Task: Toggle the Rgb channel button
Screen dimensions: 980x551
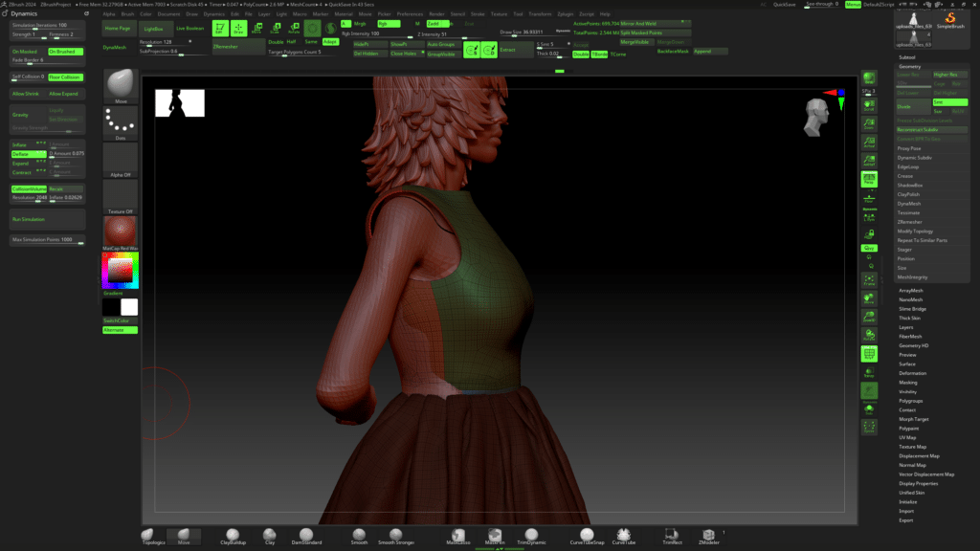Action: click(x=389, y=24)
